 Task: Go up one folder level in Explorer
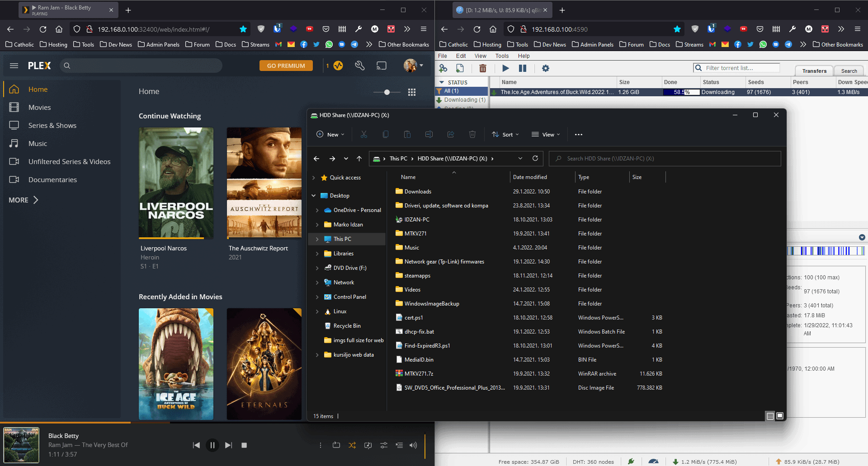click(359, 159)
